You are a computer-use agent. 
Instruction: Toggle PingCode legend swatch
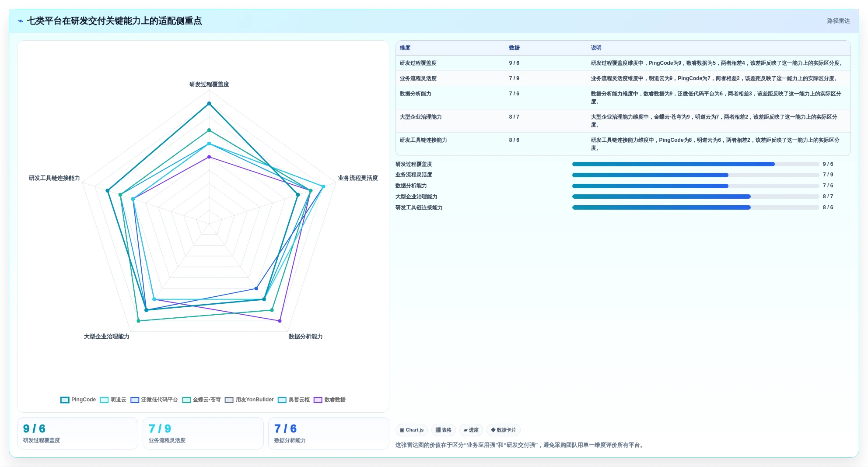click(x=65, y=400)
